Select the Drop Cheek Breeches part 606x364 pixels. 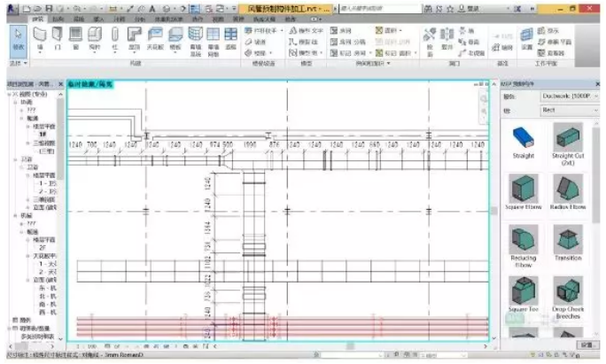tap(568, 298)
